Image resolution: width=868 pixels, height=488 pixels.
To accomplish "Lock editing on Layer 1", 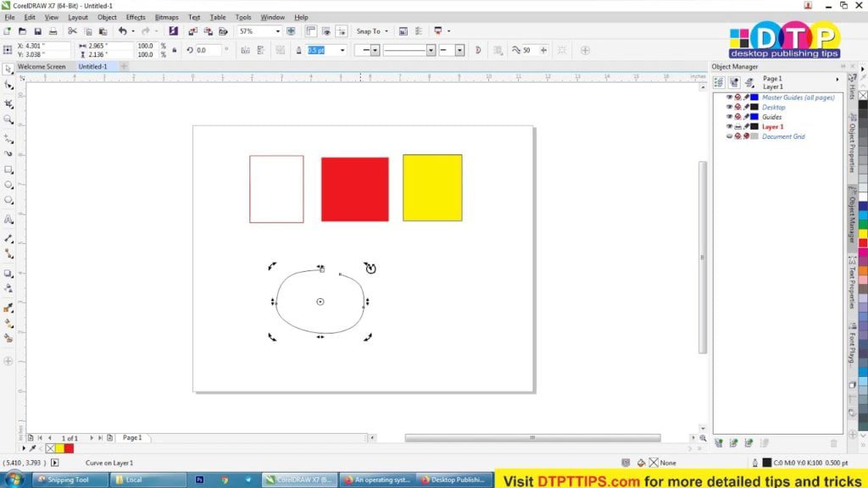I will point(745,125).
